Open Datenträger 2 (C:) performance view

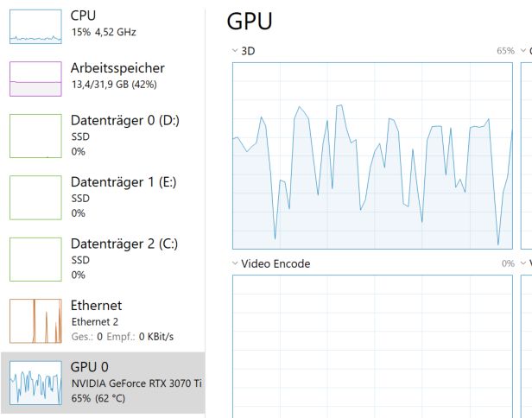(x=123, y=258)
